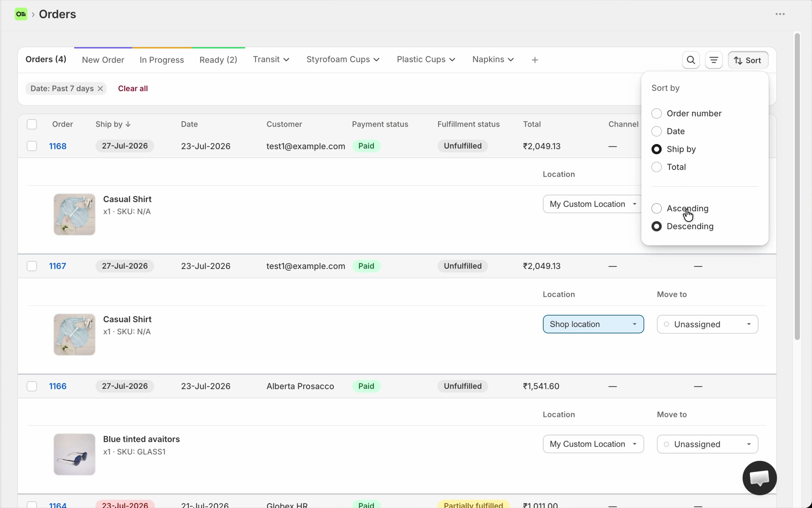Open Unassigned Move to dropdown for order 1166
This screenshot has width=812, height=508.
(707, 444)
